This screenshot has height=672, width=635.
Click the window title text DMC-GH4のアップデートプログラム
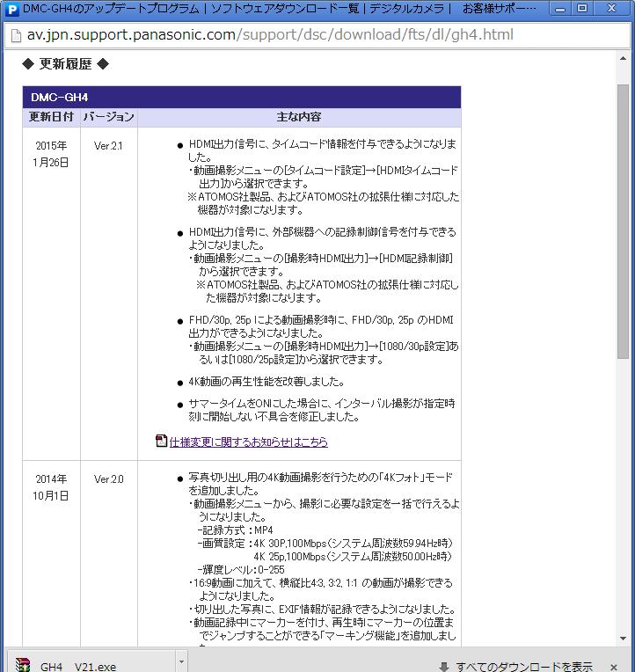(x=111, y=9)
